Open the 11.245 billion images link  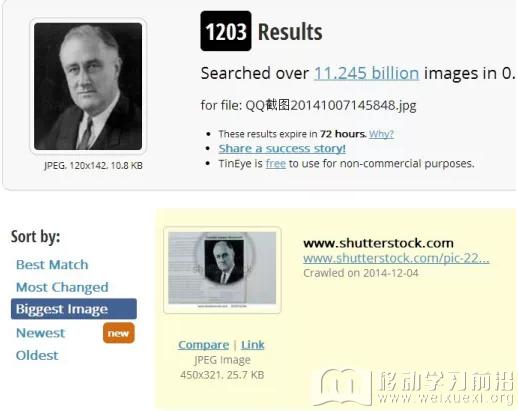pyautogui.click(x=366, y=73)
